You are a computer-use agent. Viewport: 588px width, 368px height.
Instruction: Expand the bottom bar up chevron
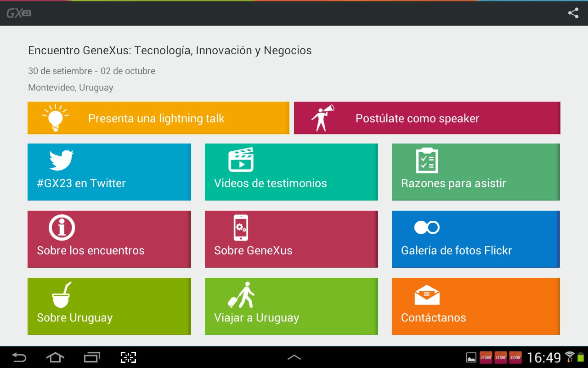(x=294, y=357)
